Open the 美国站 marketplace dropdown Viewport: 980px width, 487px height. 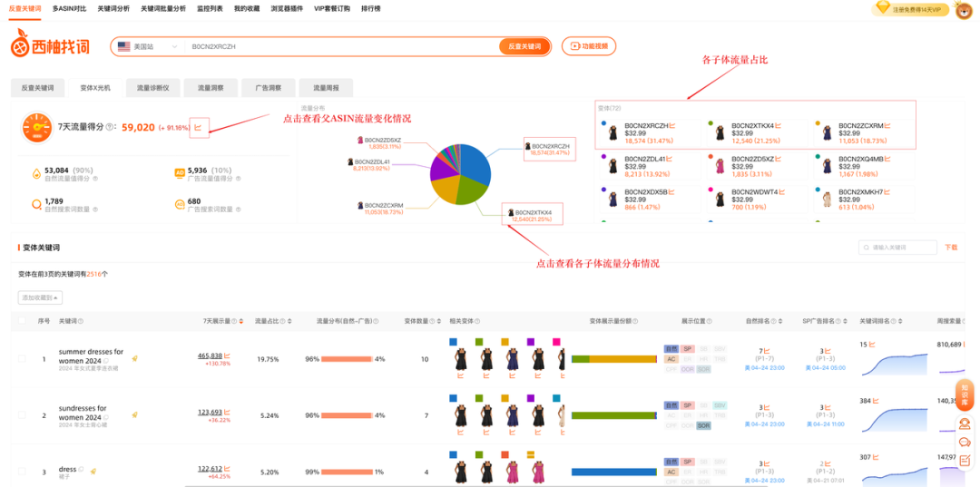pyautogui.click(x=148, y=47)
